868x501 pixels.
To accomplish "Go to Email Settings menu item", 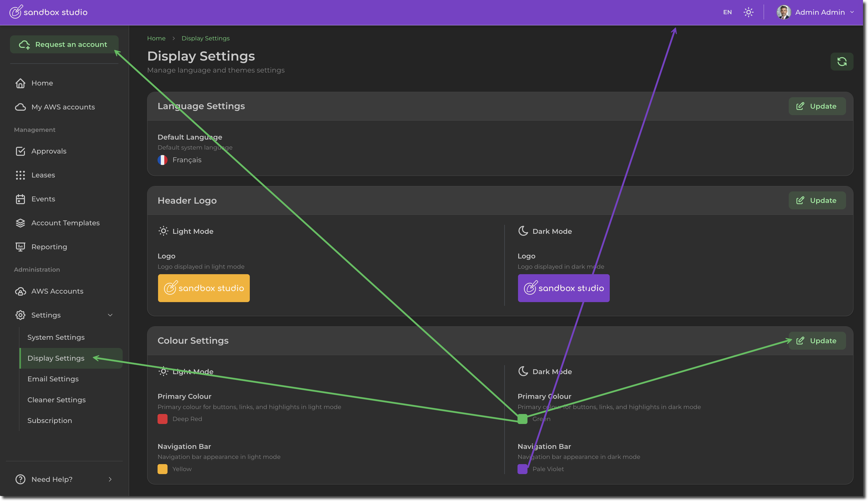I will (53, 379).
